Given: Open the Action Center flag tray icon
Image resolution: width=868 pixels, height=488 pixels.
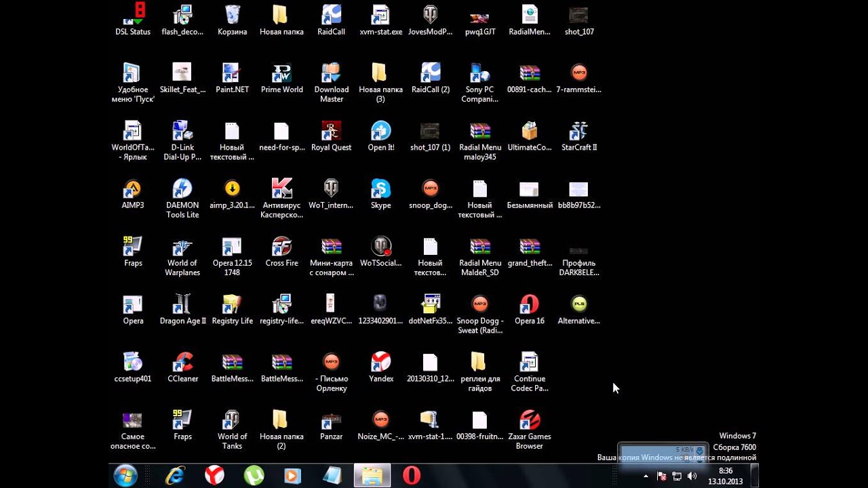Looking at the screenshot, I should (x=662, y=476).
